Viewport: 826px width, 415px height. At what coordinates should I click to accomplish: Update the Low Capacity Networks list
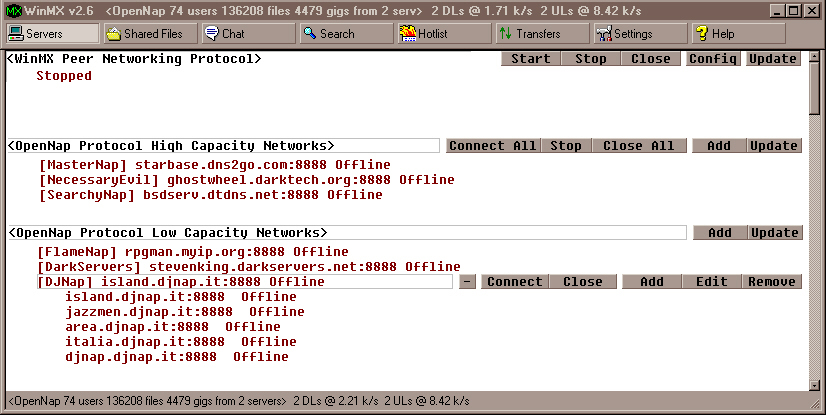pos(775,233)
